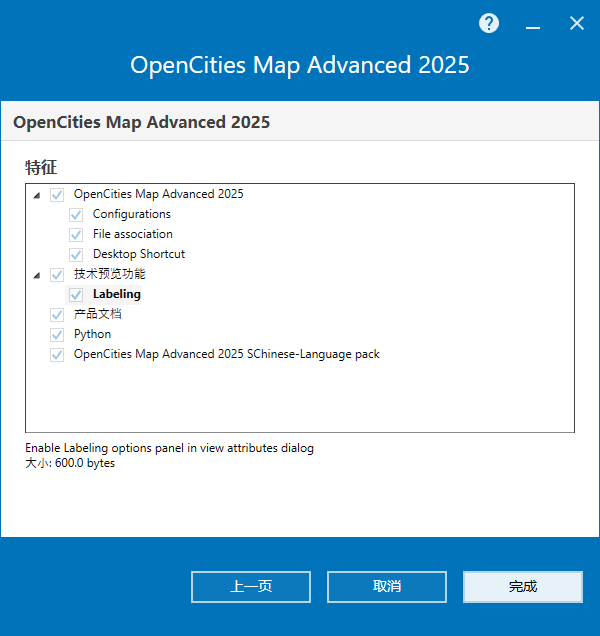
Task: Toggle OpenCities Map Advanced 2025 root checkbox
Action: (57, 195)
